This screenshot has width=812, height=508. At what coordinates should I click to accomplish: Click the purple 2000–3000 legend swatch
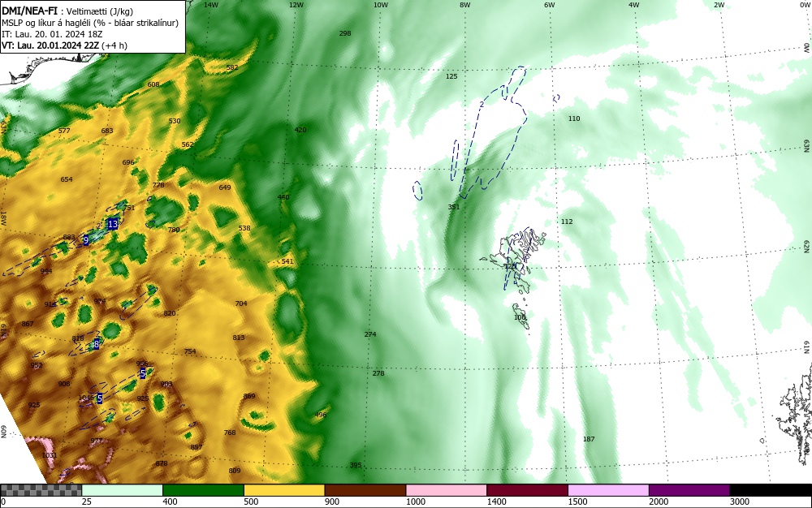coord(689,490)
